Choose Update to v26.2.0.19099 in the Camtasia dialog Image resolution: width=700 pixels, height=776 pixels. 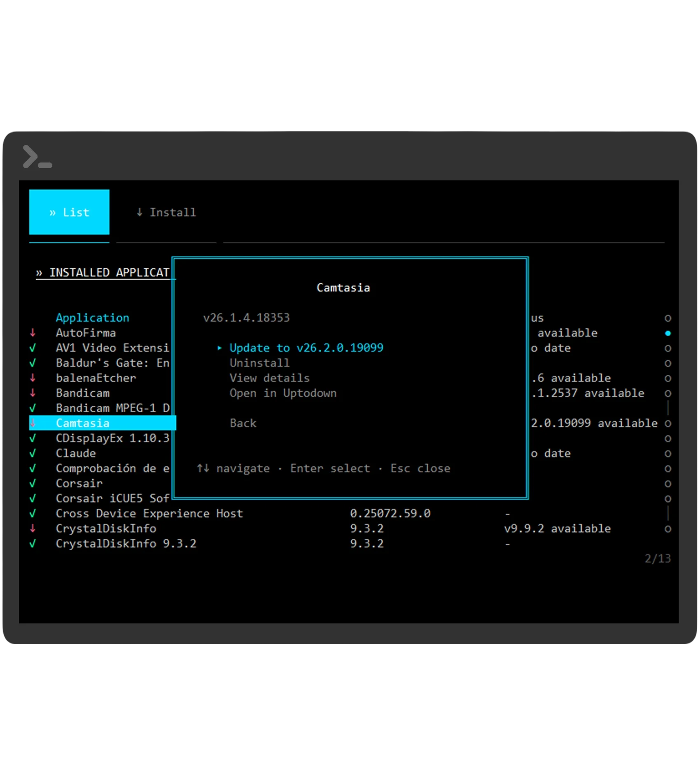coord(306,348)
